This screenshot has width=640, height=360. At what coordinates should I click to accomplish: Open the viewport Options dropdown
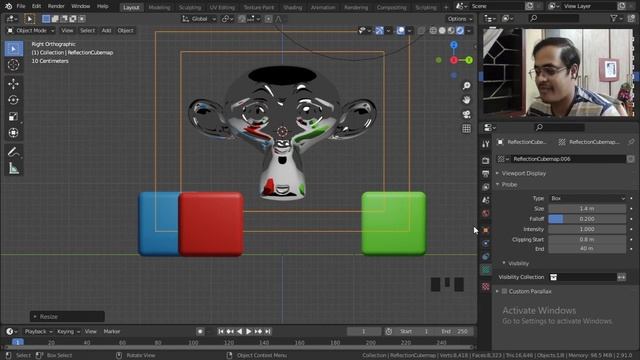tap(460, 19)
